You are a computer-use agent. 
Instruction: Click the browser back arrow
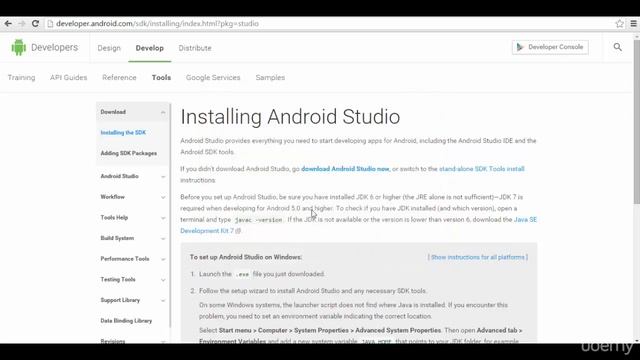8,24
